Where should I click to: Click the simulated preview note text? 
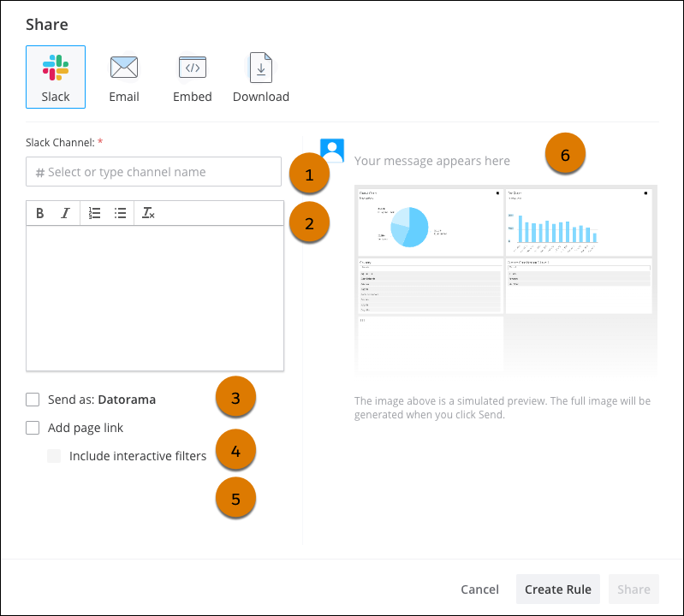pyautogui.click(x=503, y=407)
